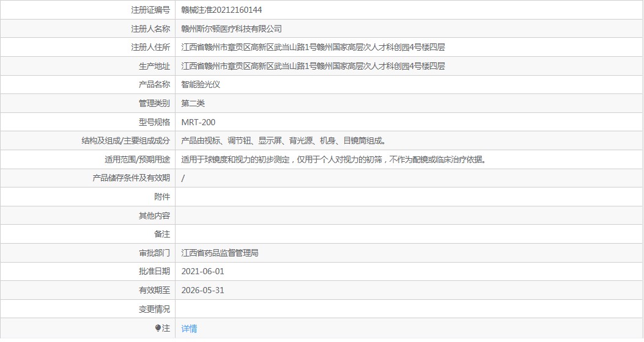The width and height of the screenshot is (644, 342).
Task: Click expiry date 2026-05-31
Action: 202,290
